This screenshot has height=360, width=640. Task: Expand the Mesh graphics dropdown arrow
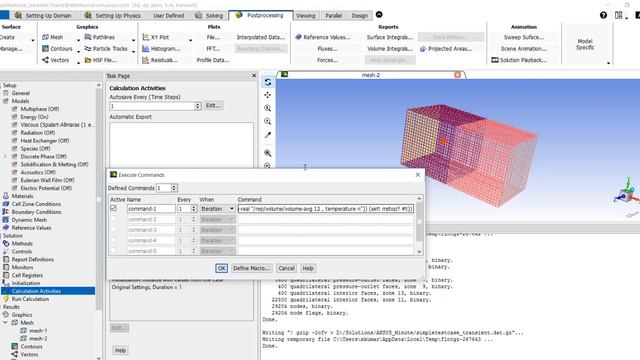tap(78, 40)
